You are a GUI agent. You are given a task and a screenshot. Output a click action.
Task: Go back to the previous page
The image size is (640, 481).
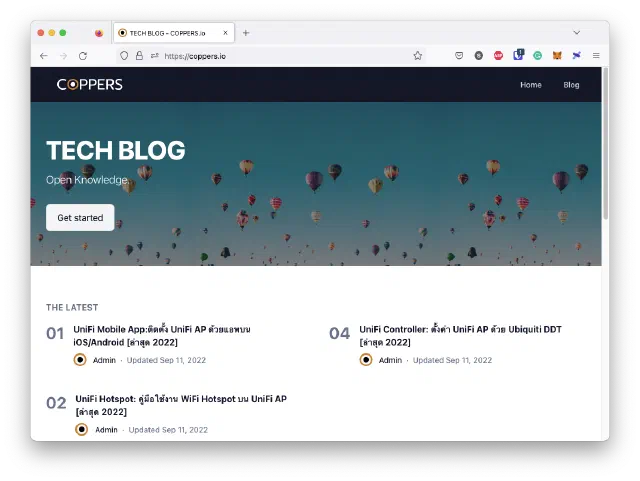coord(44,56)
